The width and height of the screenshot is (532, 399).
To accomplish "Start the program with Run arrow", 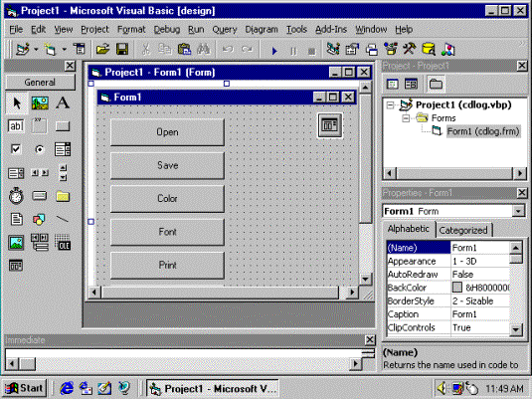I will coord(274,51).
